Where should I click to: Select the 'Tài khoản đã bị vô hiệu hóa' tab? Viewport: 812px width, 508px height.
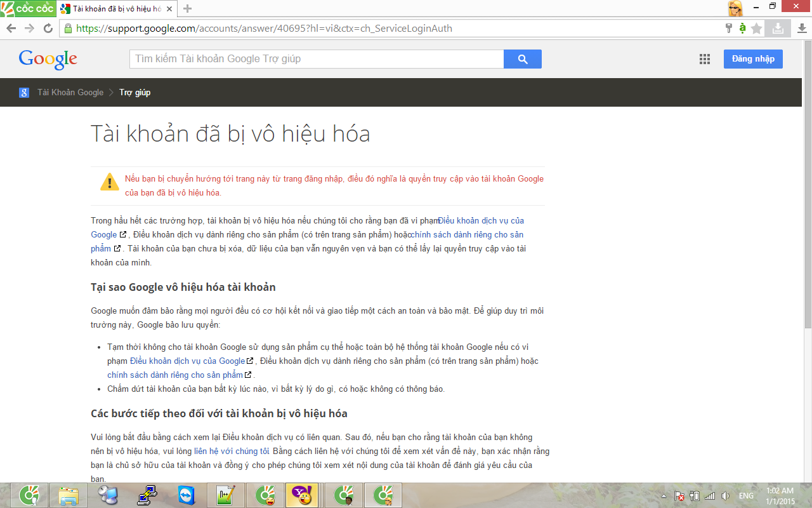[117, 9]
